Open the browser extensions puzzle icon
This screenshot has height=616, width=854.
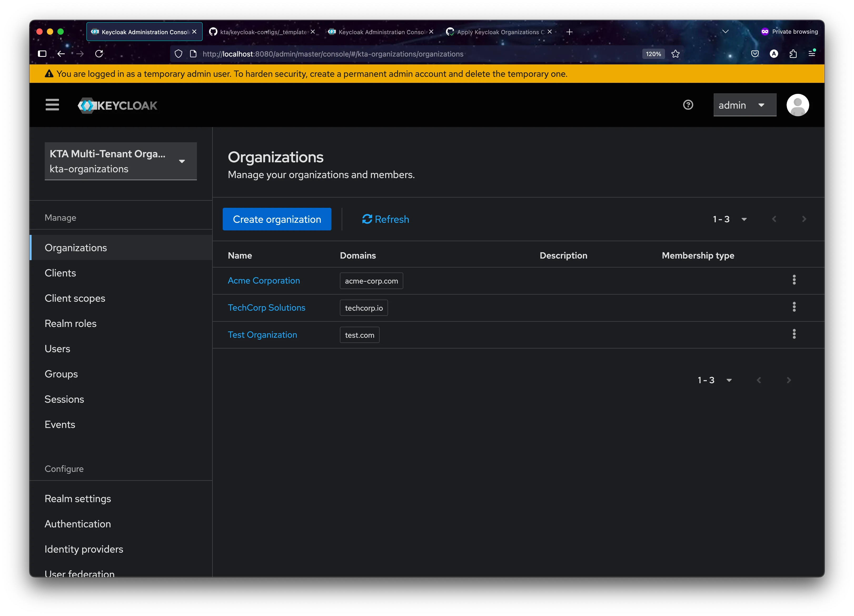tap(793, 54)
